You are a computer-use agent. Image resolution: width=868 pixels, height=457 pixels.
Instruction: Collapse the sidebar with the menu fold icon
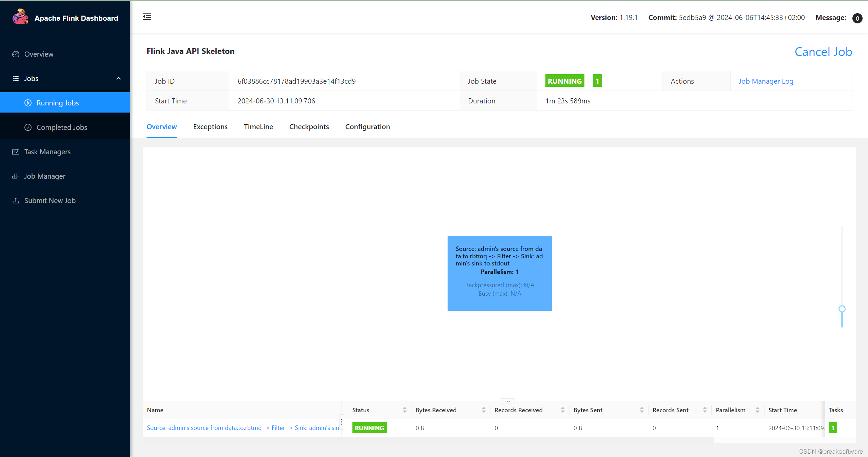point(147,17)
